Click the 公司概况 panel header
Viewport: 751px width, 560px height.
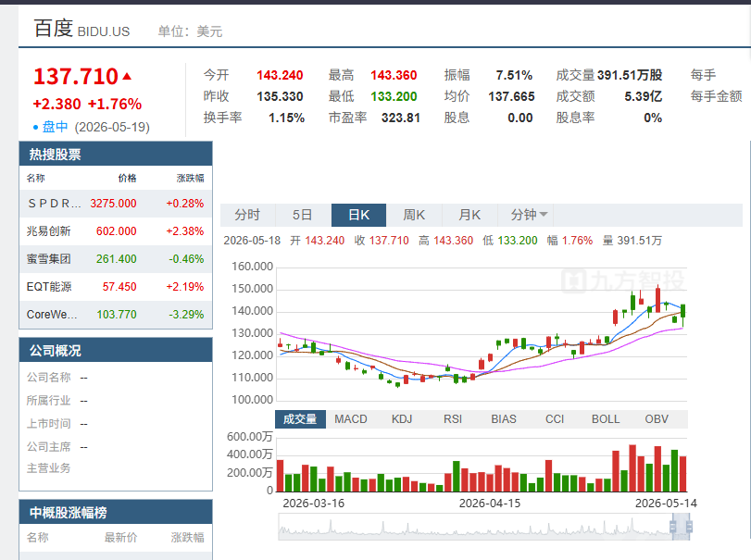tap(116, 351)
